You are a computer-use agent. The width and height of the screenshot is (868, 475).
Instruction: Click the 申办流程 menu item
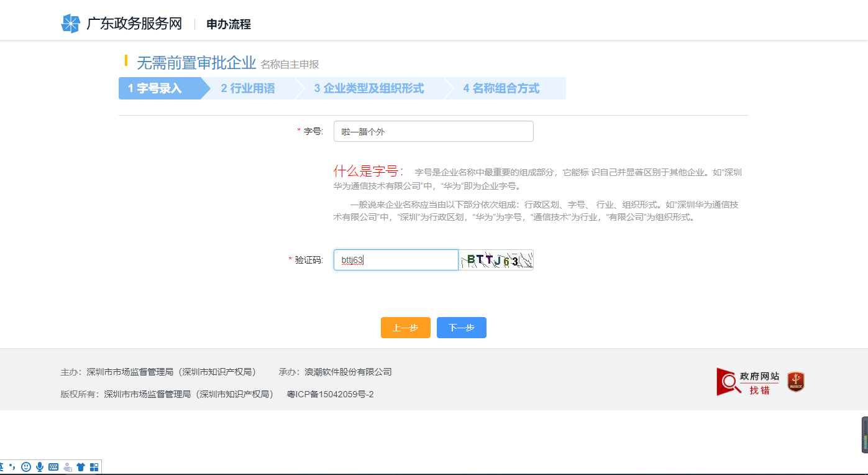pos(229,24)
